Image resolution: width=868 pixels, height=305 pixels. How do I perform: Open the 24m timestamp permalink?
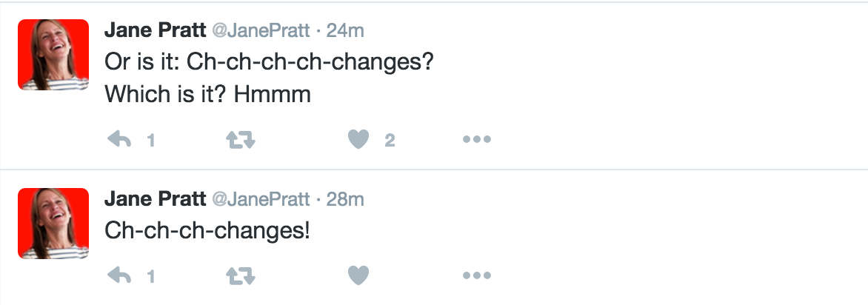345,30
